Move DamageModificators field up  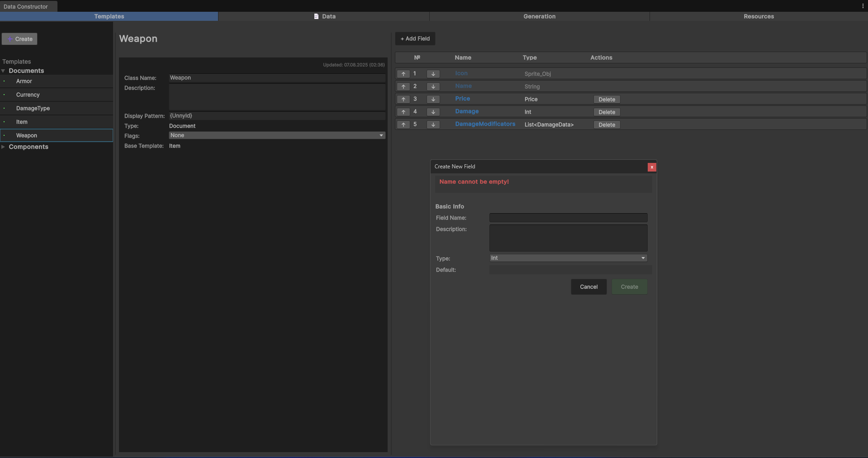[x=403, y=124]
